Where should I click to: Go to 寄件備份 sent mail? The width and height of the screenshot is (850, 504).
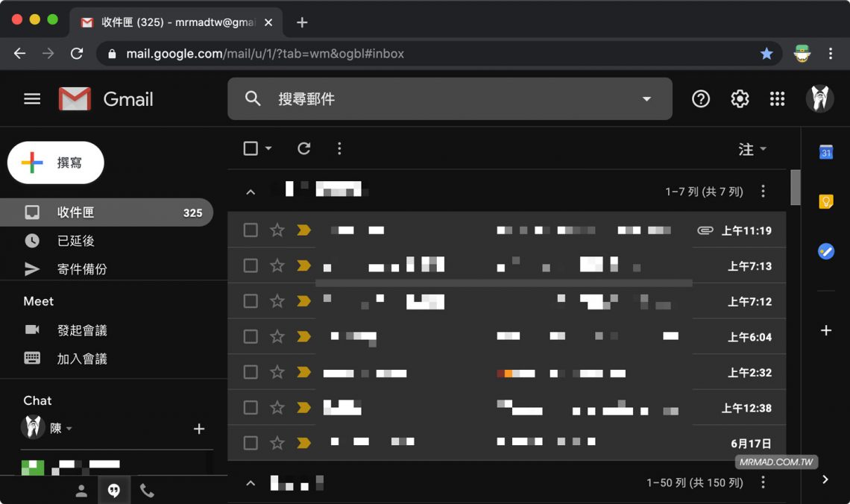point(81,269)
